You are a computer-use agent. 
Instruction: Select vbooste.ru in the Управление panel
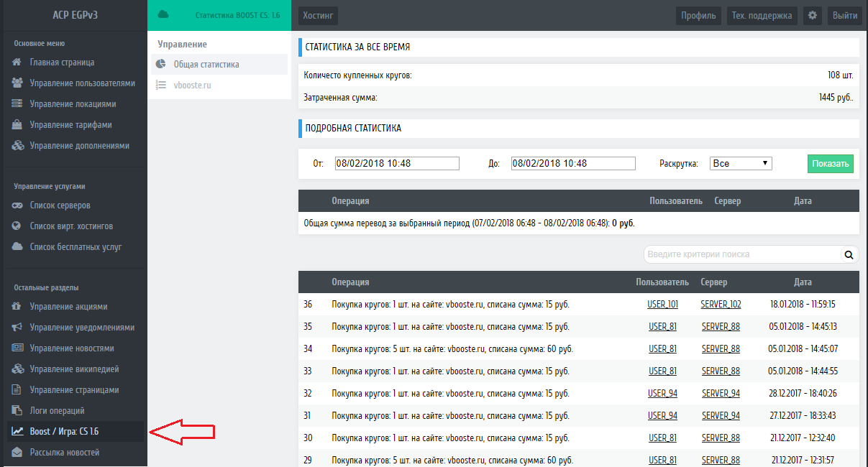pos(192,85)
